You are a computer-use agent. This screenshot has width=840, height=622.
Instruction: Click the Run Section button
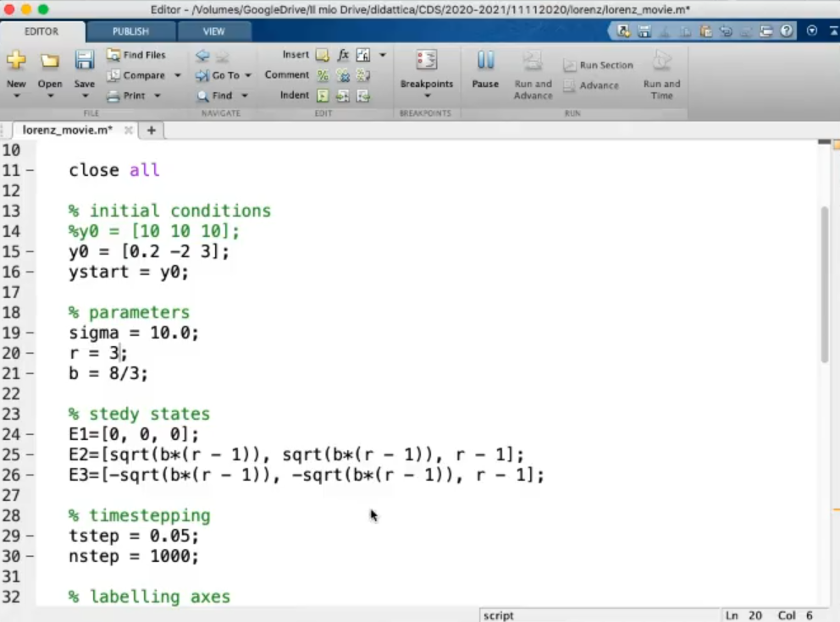[x=598, y=65]
